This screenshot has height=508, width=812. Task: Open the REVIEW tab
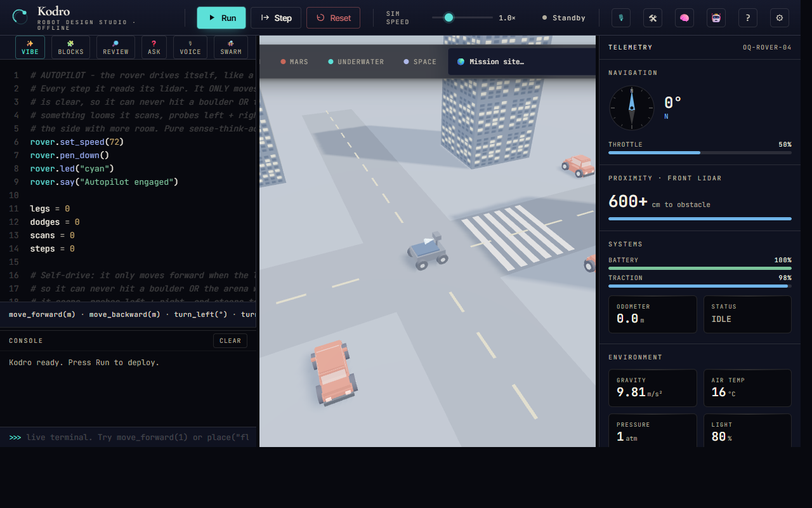click(115, 48)
